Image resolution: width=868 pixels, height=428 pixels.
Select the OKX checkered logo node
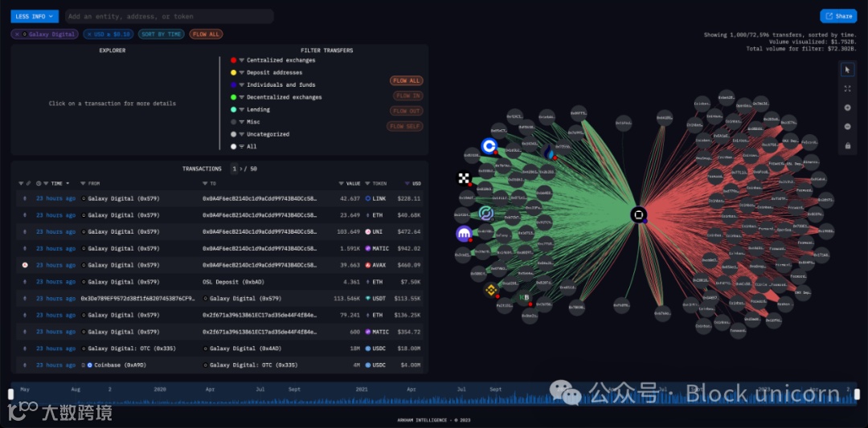coord(464,178)
